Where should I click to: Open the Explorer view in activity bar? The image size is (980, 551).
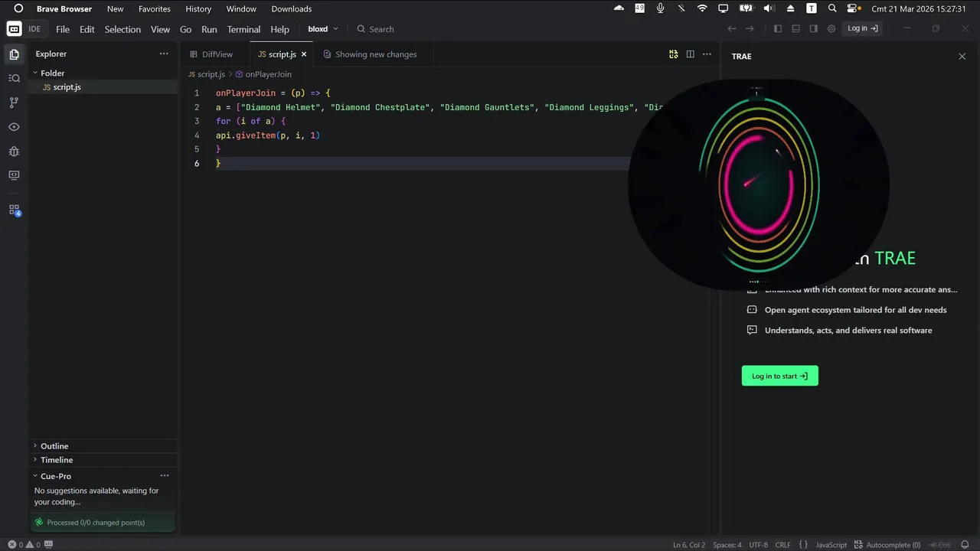click(14, 54)
